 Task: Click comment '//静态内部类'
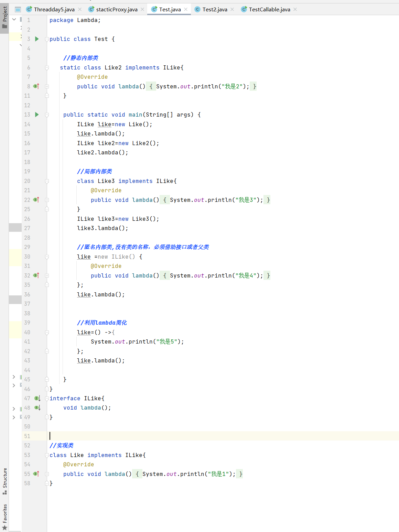[81, 58]
